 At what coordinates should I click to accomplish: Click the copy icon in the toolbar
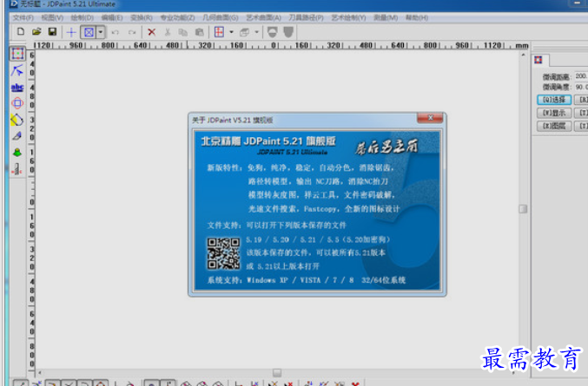[x=183, y=32]
